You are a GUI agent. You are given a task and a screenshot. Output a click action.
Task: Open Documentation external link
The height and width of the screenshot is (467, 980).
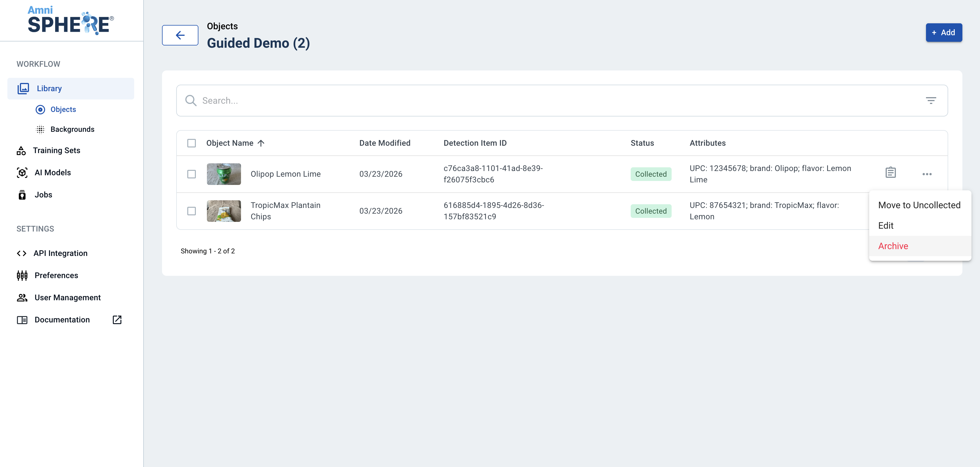point(62,320)
